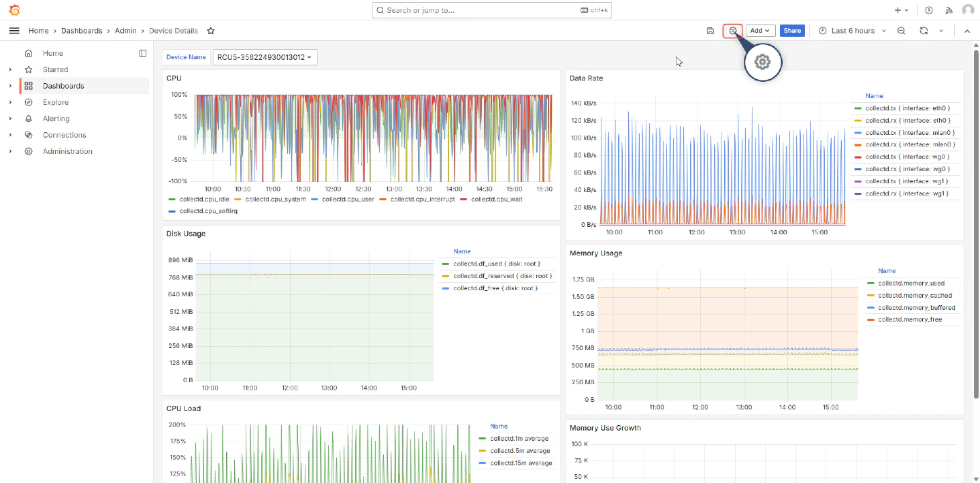Toggle collectd.cpu_user series in CPU legend

tap(348, 199)
